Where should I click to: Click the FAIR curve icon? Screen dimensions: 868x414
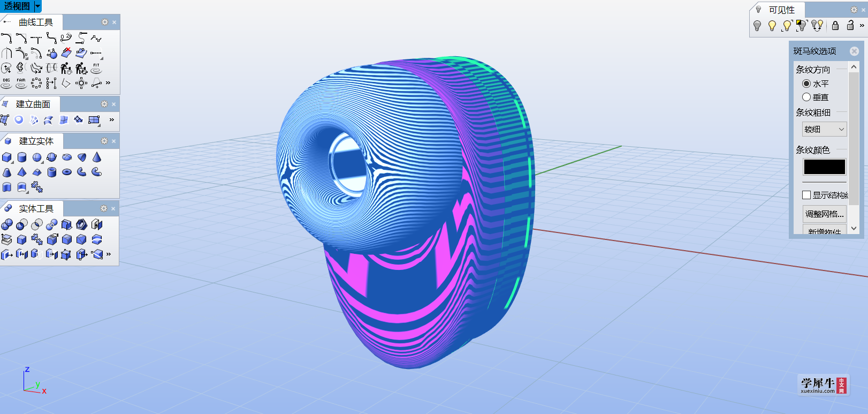point(21,83)
